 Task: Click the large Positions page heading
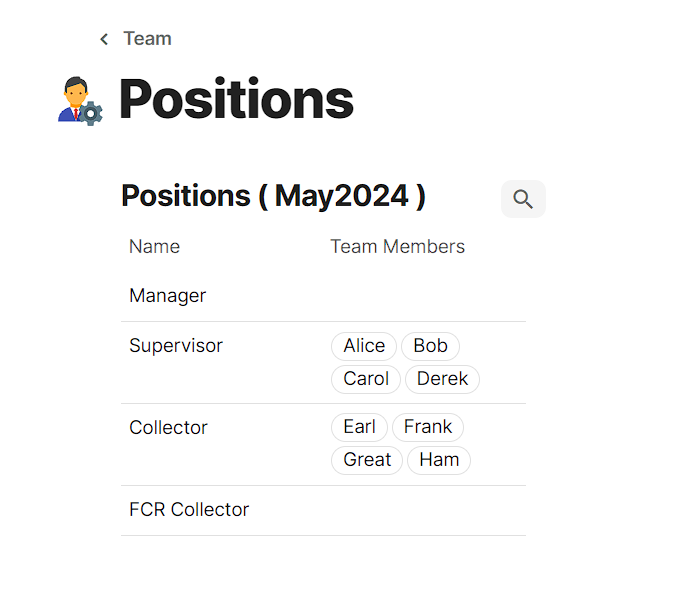tap(236, 99)
